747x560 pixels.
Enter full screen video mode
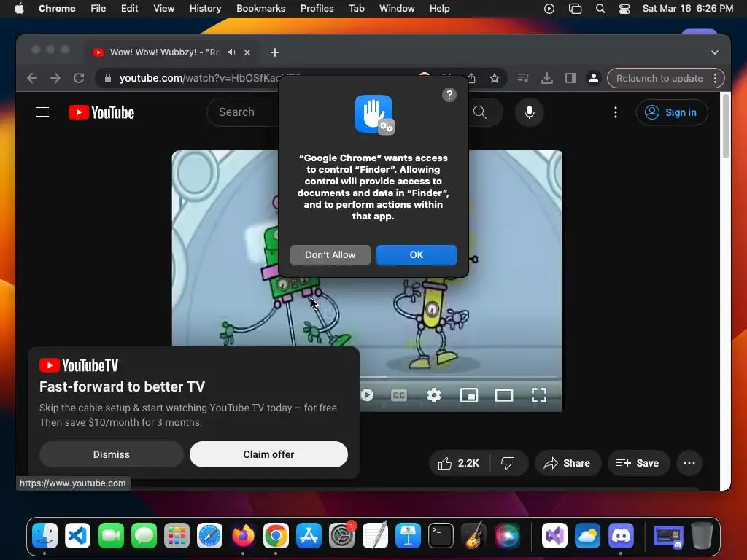[539, 395]
